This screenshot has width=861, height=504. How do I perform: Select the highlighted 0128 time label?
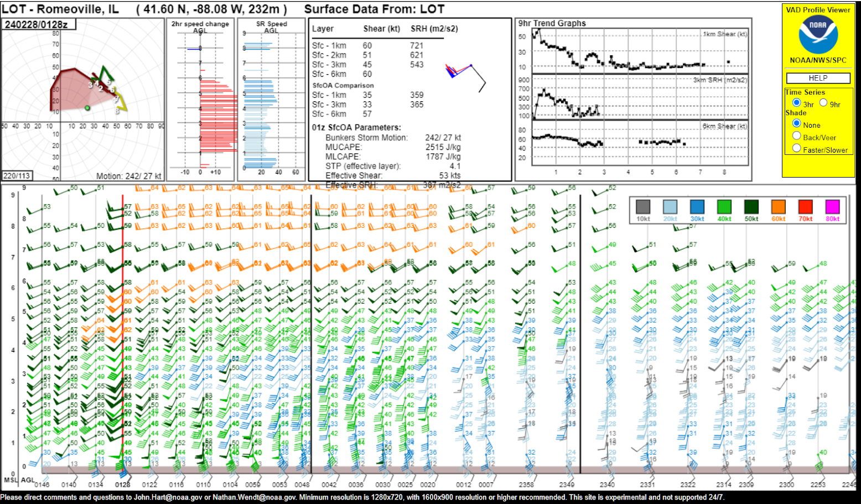122,485
